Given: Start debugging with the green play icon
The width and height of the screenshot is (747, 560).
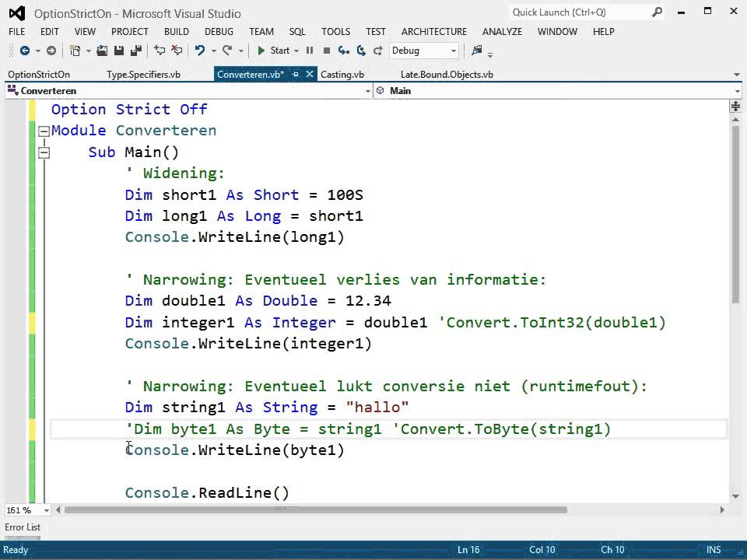Looking at the screenshot, I should point(261,51).
